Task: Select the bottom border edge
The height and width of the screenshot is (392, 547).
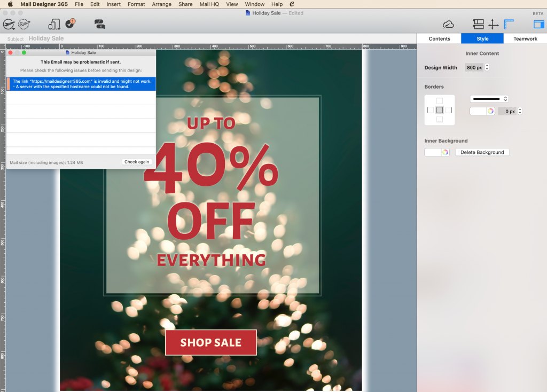Action: (x=440, y=119)
